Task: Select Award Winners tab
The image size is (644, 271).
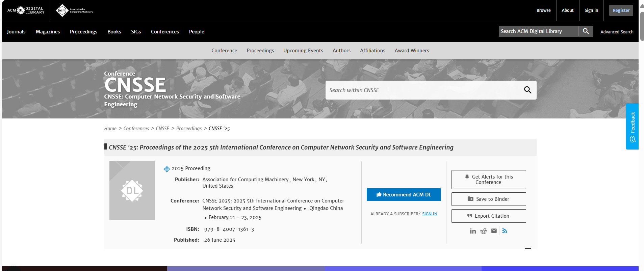Action: point(412,51)
